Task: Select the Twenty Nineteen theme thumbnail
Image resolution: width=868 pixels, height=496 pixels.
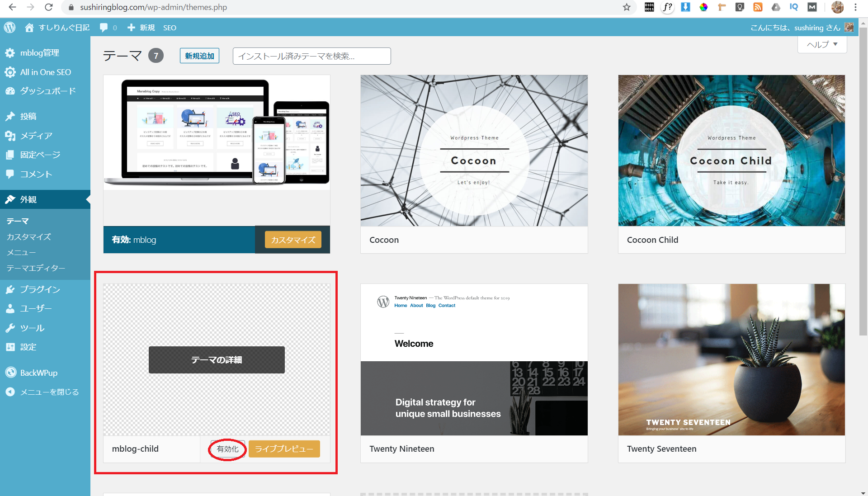Action: coord(474,359)
